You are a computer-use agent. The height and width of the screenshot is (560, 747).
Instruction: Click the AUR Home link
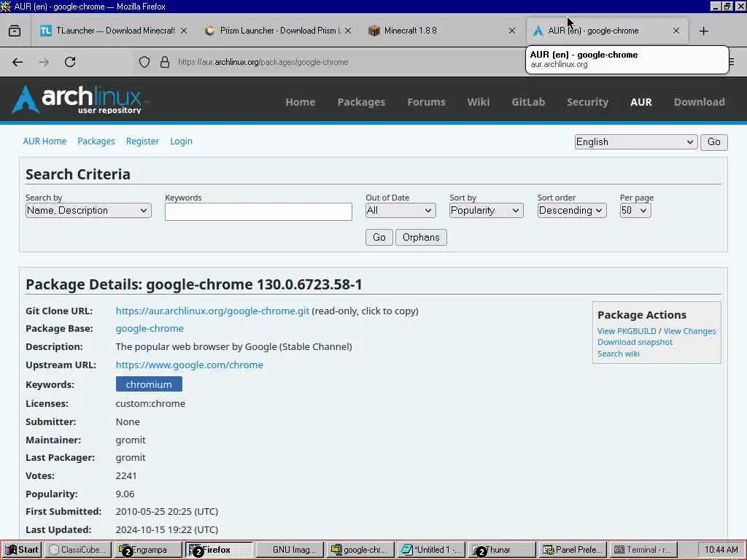(44, 141)
